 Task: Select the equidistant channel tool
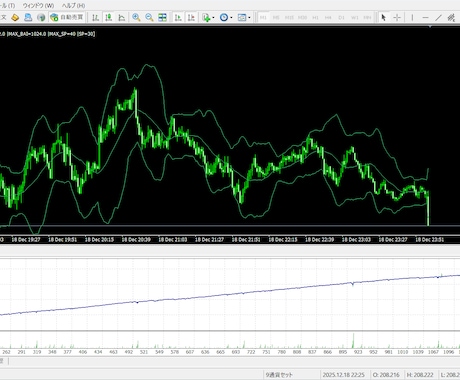pyautogui.click(x=451, y=17)
